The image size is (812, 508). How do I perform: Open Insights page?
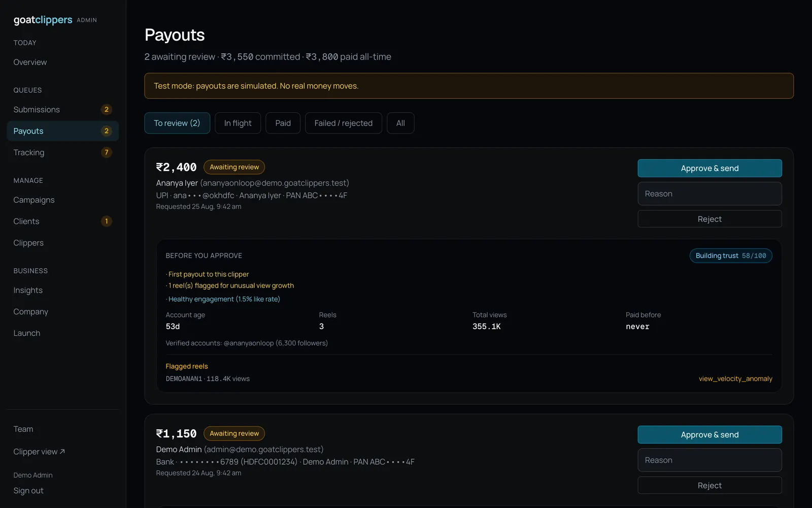click(63, 290)
